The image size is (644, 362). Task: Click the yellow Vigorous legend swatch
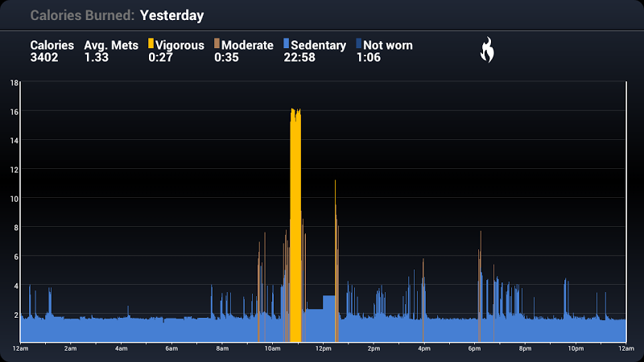coord(151,44)
